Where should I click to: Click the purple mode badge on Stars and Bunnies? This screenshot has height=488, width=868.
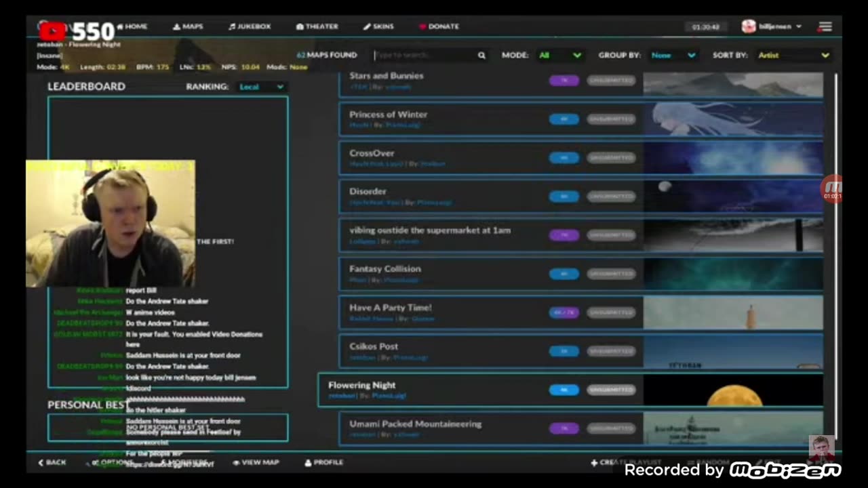click(x=564, y=81)
